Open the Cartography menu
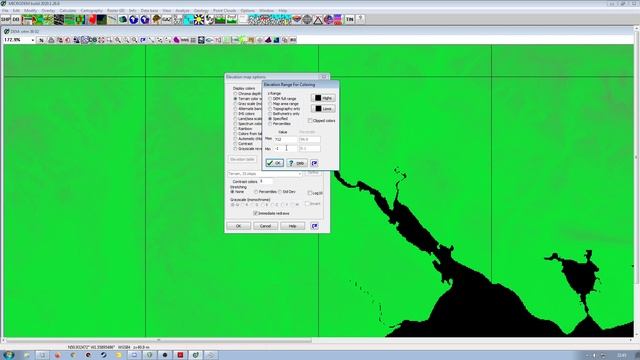The width and height of the screenshot is (640, 360). tap(92, 11)
